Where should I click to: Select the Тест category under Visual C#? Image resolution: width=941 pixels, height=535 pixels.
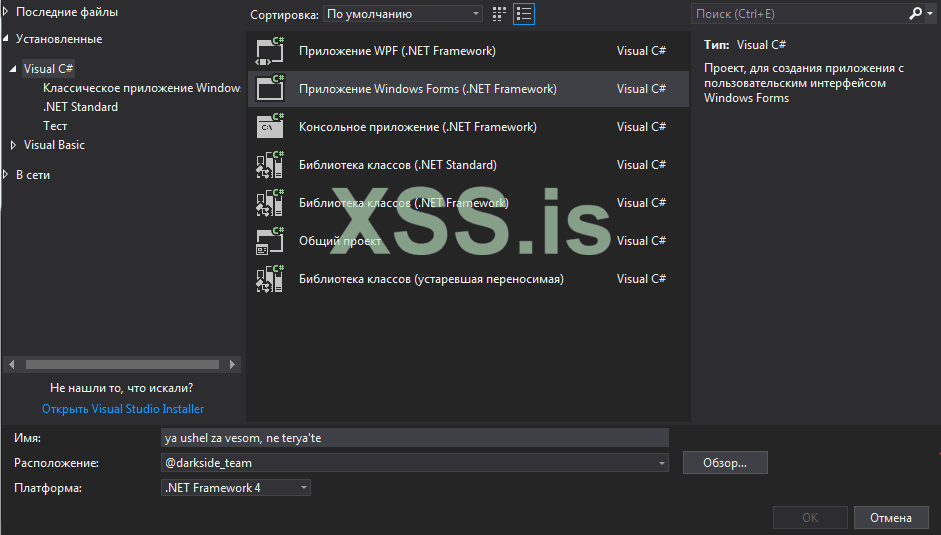click(55, 126)
